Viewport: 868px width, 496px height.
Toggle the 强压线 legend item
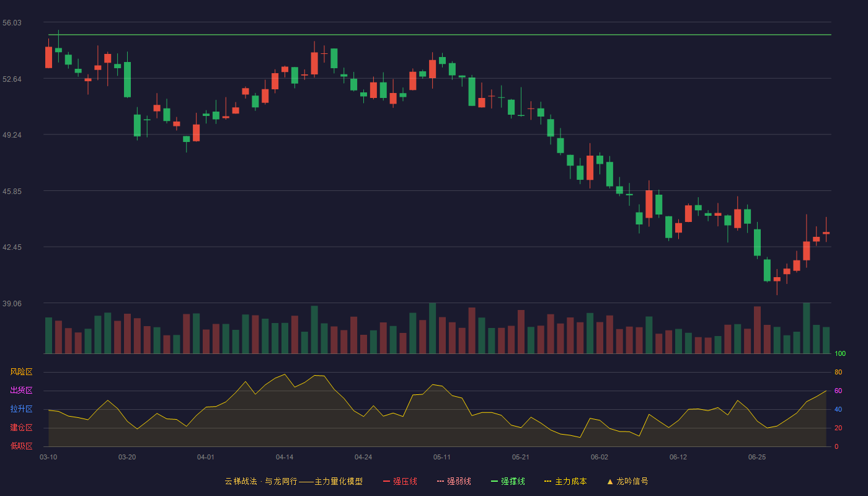(x=400, y=481)
